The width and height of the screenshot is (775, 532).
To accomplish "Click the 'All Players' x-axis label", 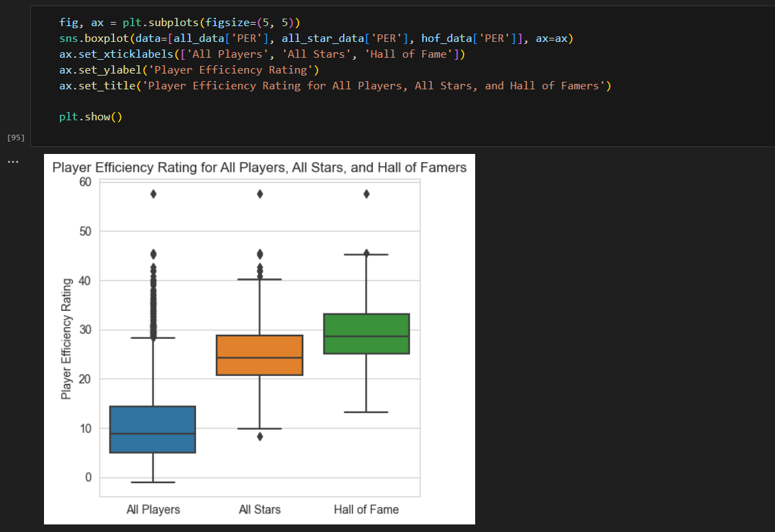I will click(153, 509).
